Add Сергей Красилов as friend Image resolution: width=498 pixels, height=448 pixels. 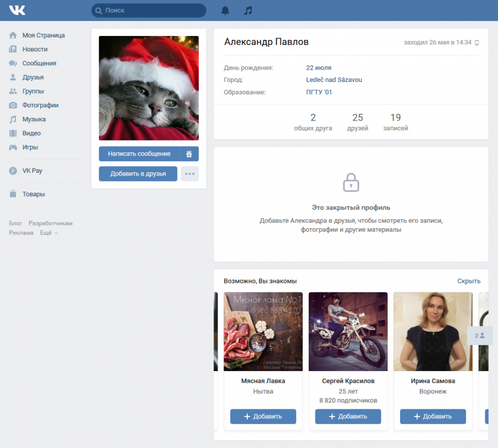(348, 416)
